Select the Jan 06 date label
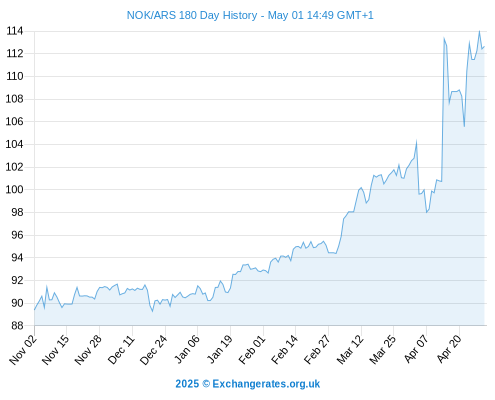This screenshot has width=495, height=400. point(187,349)
